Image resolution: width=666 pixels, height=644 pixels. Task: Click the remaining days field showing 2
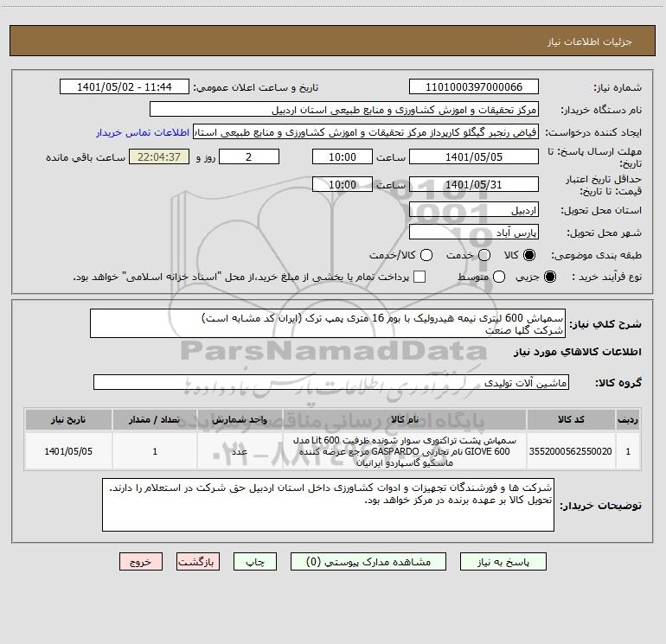pos(249,156)
